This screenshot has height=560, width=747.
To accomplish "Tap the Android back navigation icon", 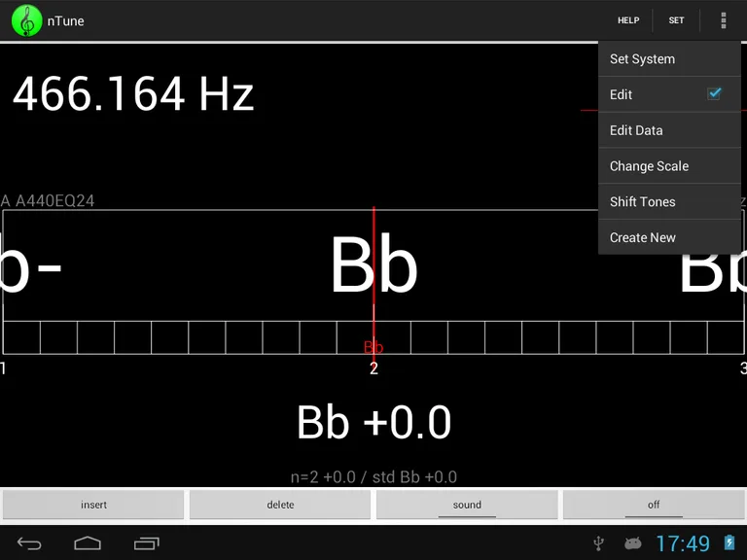I will coord(29,542).
